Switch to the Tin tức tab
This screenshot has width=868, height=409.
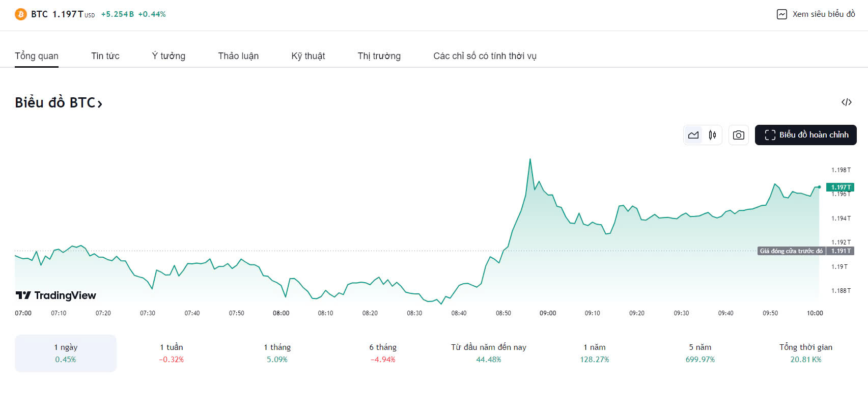coord(105,56)
